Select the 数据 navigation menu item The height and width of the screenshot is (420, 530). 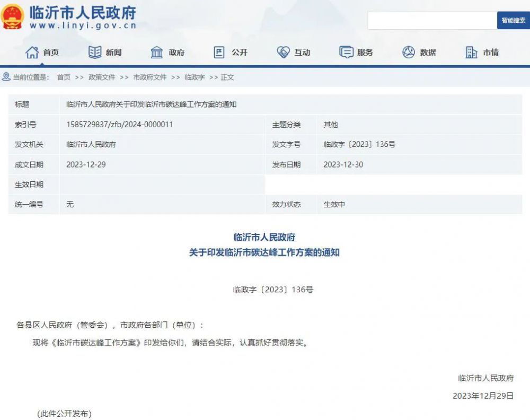428,52
